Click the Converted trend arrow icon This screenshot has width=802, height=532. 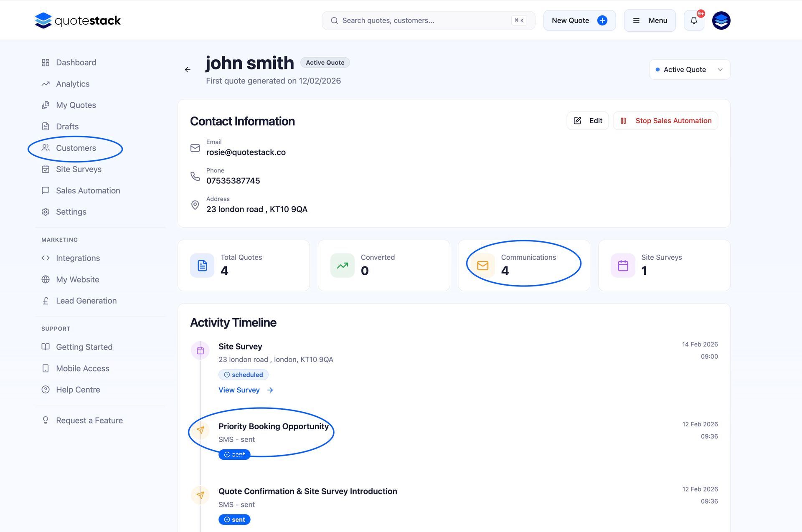(343, 266)
